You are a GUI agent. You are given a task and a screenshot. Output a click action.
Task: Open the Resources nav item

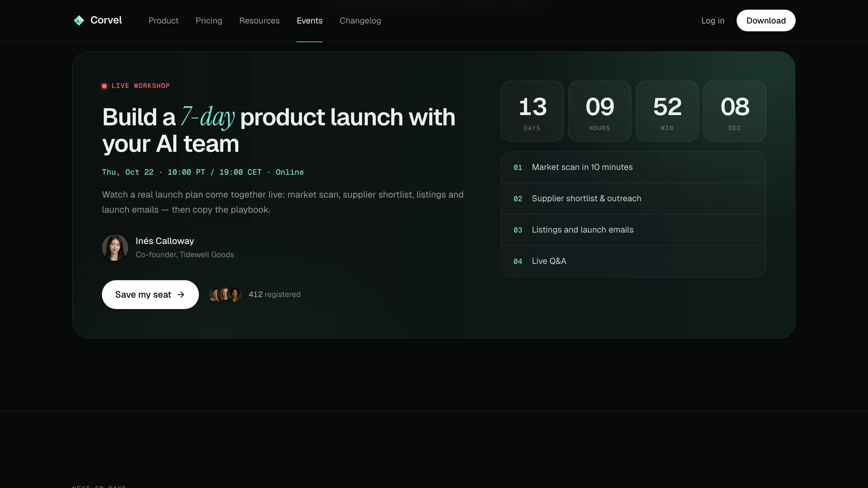(259, 21)
